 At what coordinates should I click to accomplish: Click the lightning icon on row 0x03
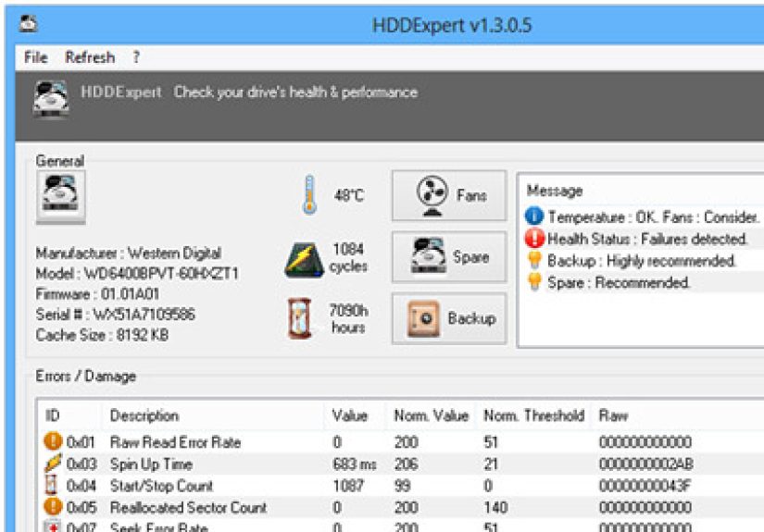tap(53, 463)
